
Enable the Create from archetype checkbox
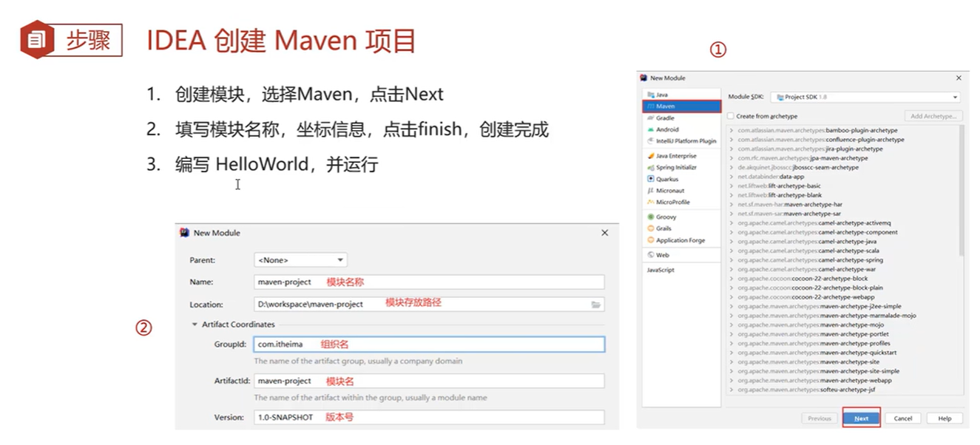click(x=731, y=116)
